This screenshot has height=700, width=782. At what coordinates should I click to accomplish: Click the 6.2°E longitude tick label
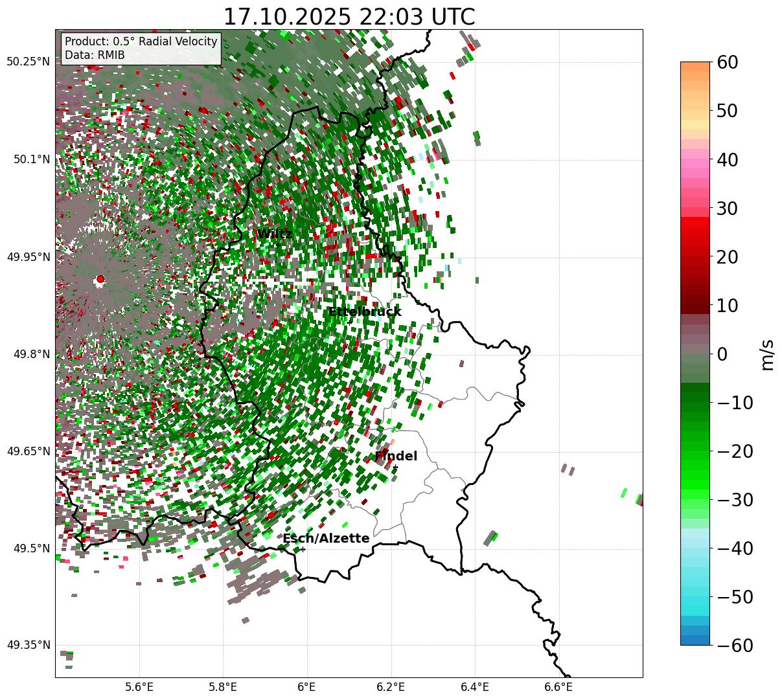[391, 687]
